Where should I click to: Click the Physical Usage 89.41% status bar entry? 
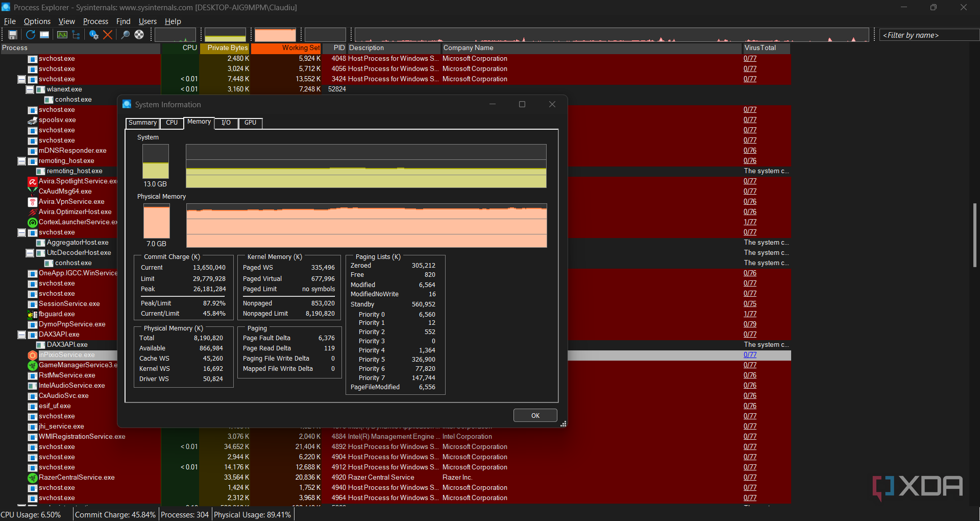point(252,514)
